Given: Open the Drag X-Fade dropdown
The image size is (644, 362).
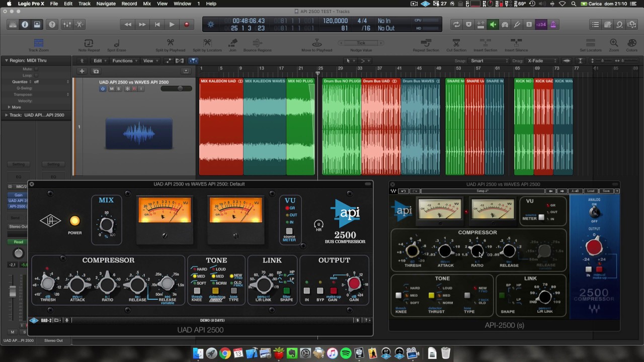Looking at the screenshot, I should click(542, 61).
